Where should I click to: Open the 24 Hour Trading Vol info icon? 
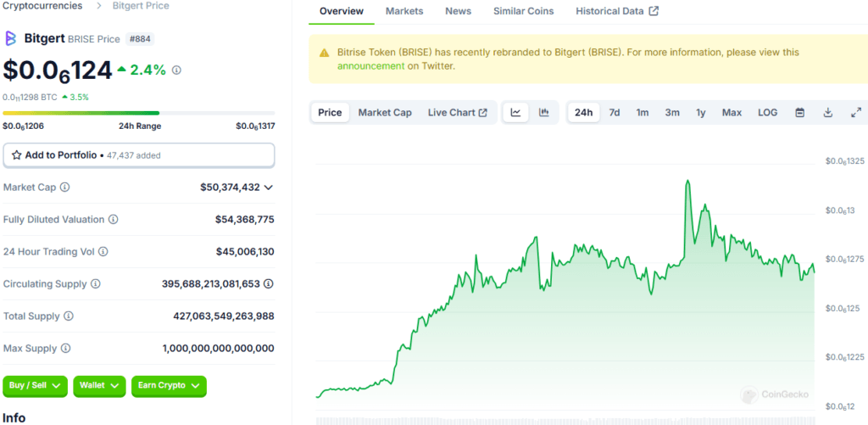click(103, 252)
